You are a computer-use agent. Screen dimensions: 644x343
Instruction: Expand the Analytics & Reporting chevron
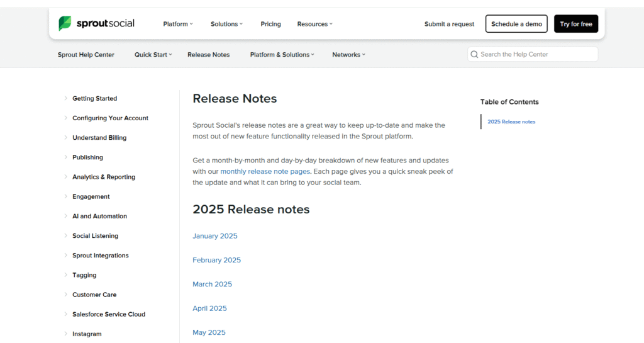point(65,177)
